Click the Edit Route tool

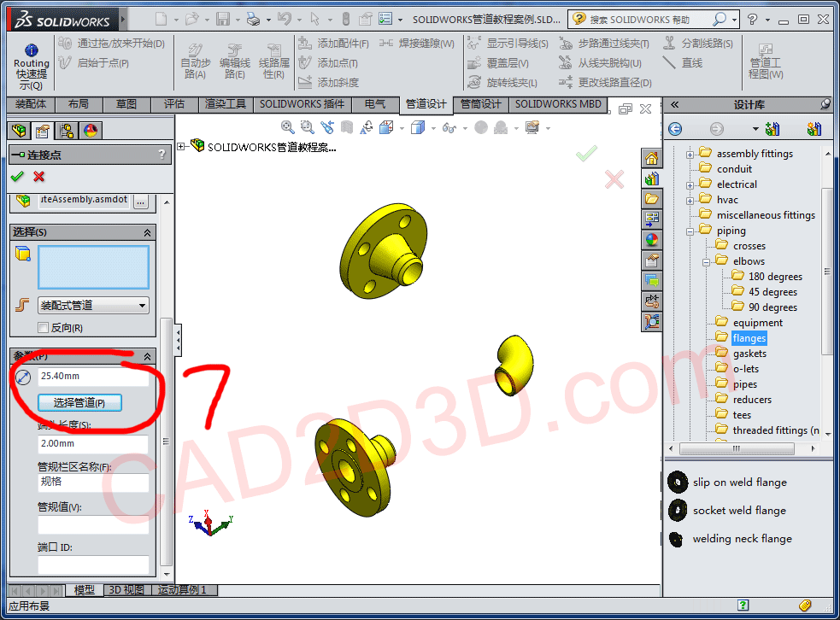click(235, 62)
